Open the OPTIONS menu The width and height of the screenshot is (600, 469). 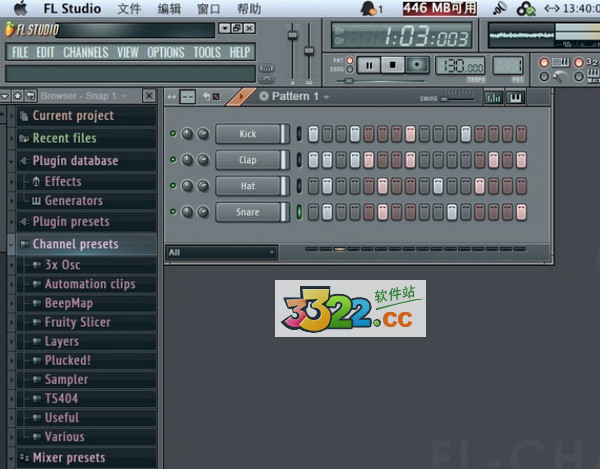click(166, 52)
